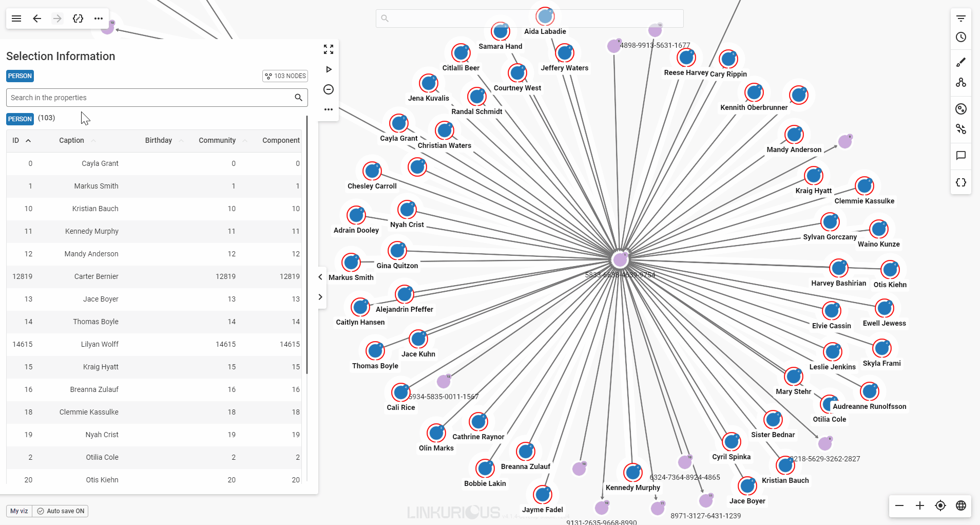Click the undo back arrow
The height and width of the screenshot is (525, 980).
click(37, 18)
